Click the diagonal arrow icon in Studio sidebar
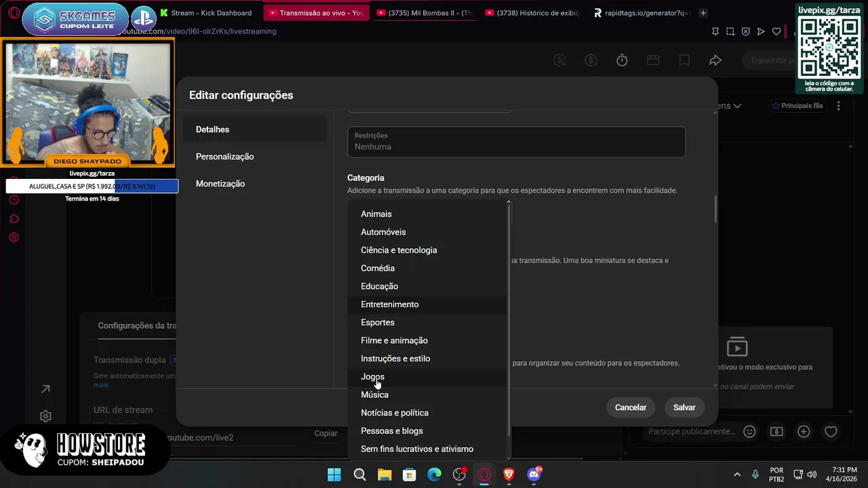 pyautogui.click(x=45, y=389)
